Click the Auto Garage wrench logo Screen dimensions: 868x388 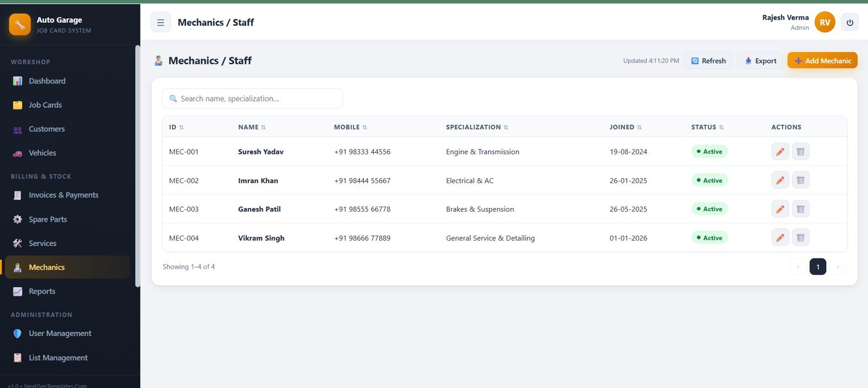pyautogui.click(x=20, y=24)
